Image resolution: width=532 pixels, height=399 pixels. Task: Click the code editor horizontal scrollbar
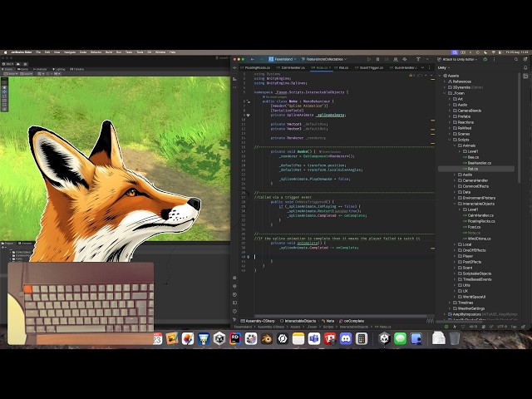click(340, 316)
